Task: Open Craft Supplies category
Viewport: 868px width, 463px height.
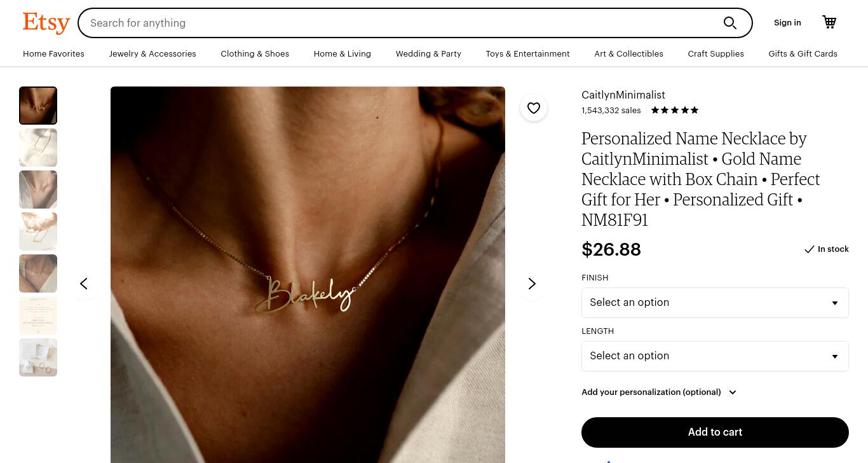Action: tap(715, 54)
